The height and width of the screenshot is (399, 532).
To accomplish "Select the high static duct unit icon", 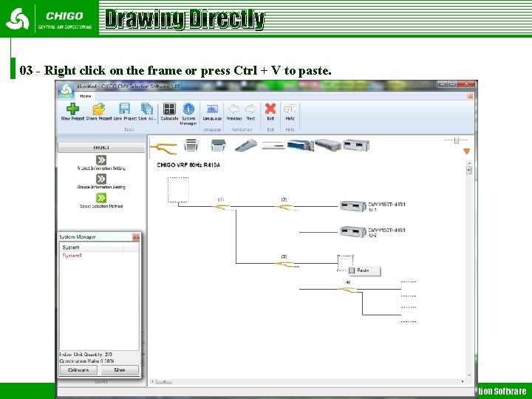I will pyautogui.click(x=356, y=145).
